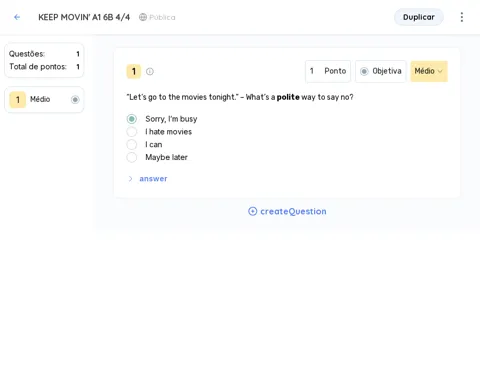Click the plus circle icon before createQuestion
The image size is (480, 384).
click(252, 211)
